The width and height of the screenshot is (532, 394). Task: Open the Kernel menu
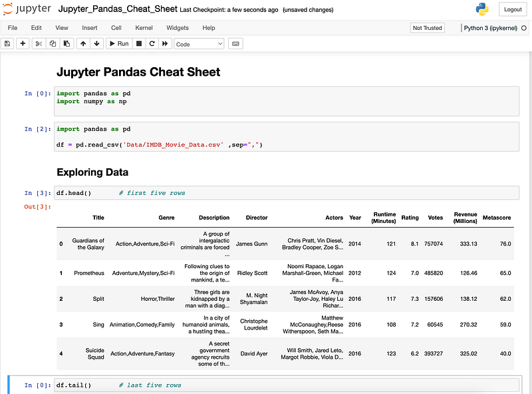pyautogui.click(x=144, y=28)
